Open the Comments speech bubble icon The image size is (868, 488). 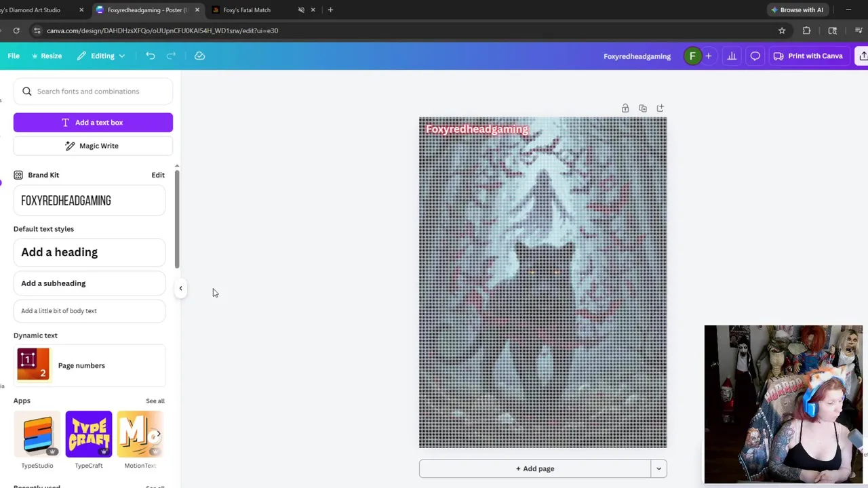tap(755, 56)
